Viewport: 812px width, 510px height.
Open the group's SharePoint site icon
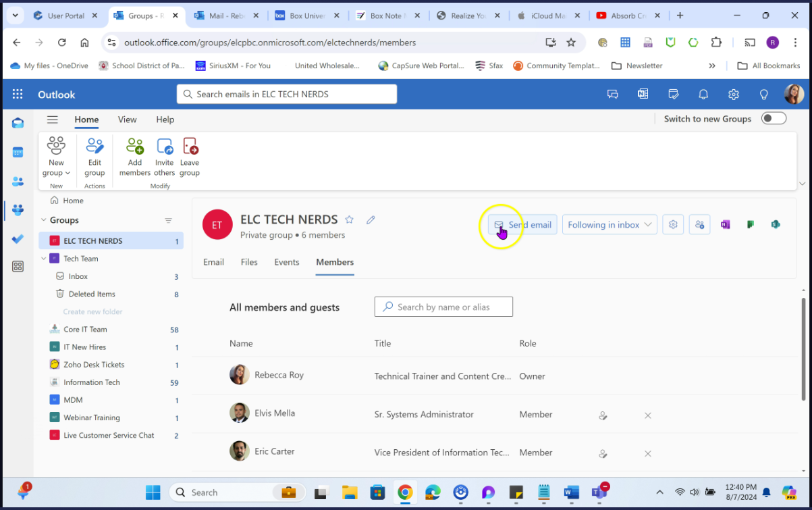click(x=776, y=225)
